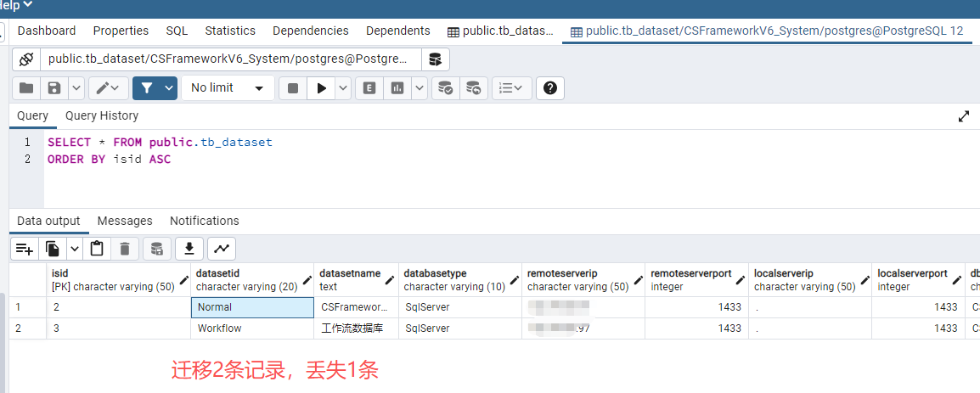
Task: Open the Notifications tab
Action: [x=205, y=221]
